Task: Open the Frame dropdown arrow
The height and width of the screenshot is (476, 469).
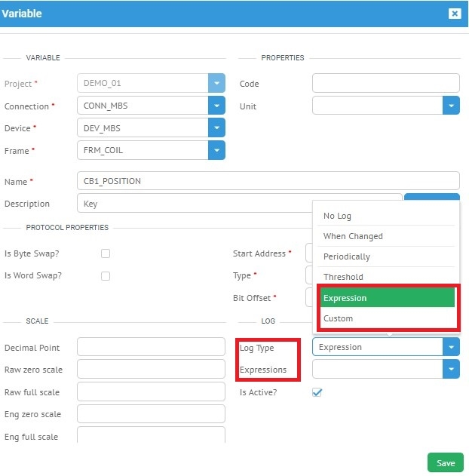Action: point(217,151)
